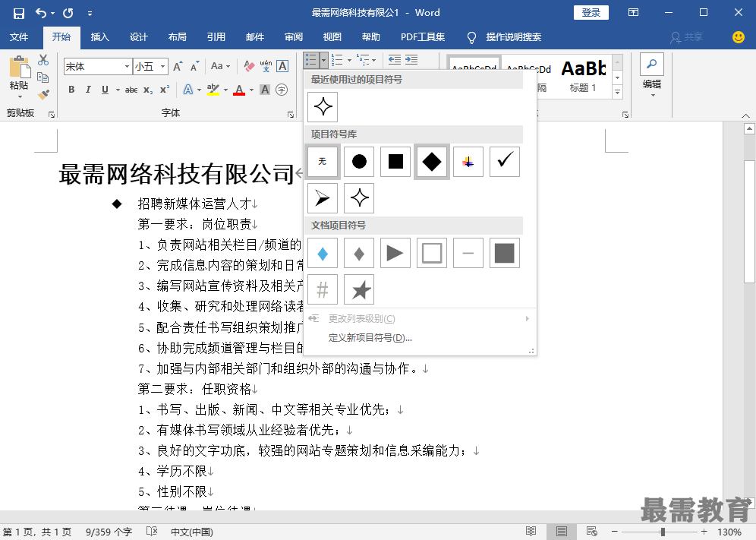Toggle Bold formatting
The image size is (756, 540).
(x=71, y=90)
